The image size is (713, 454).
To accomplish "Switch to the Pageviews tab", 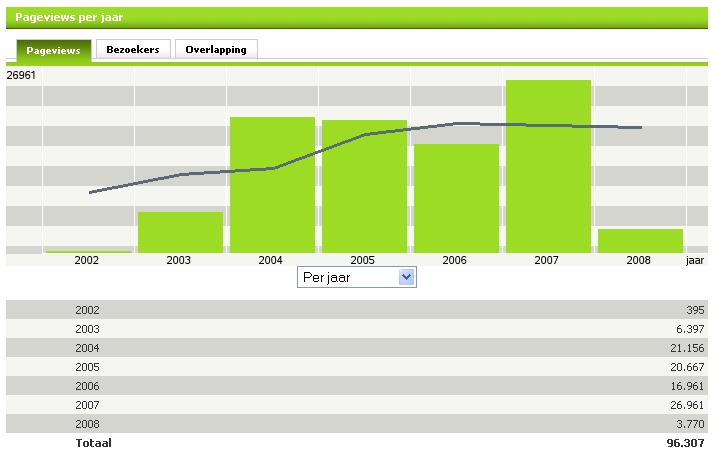I will coord(54,50).
